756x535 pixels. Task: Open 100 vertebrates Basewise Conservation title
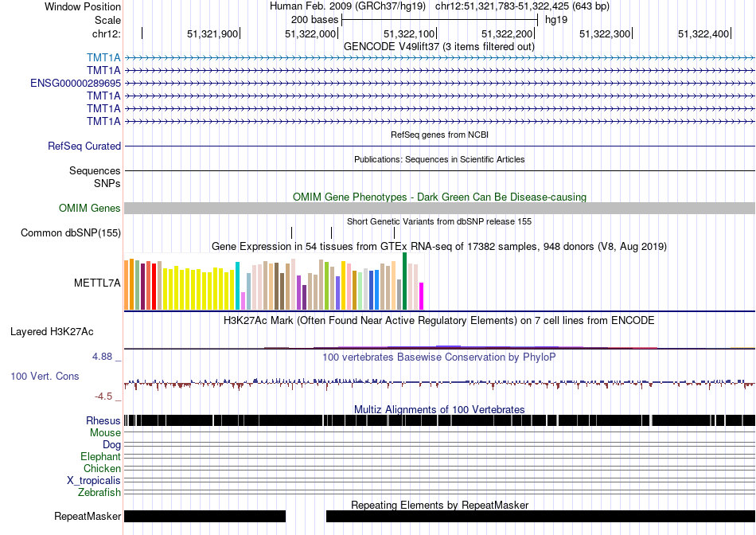pyautogui.click(x=439, y=357)
